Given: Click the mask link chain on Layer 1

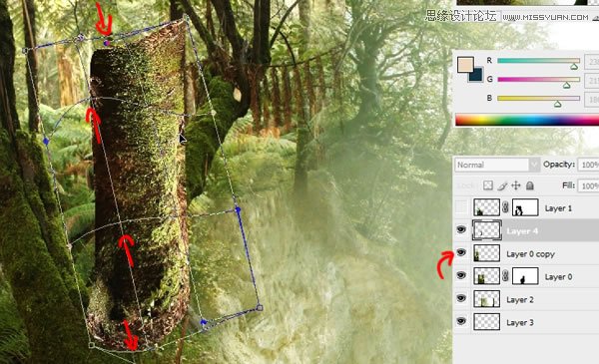Looking at the screenshot, I should [505, 207].
